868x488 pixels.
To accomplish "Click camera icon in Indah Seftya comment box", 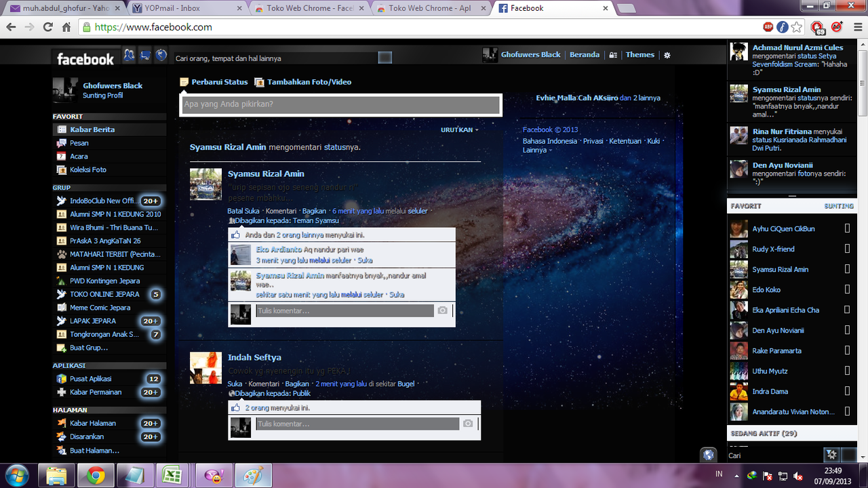I will 467,424.
